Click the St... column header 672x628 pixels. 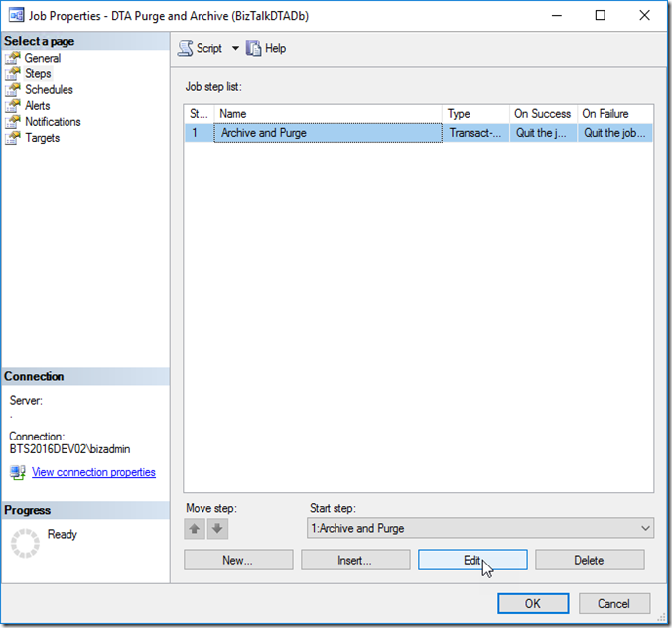point(200,114)
